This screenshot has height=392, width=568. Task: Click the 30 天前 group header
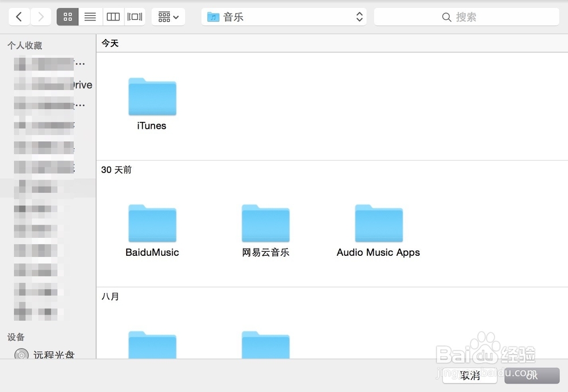pos(116,170)
